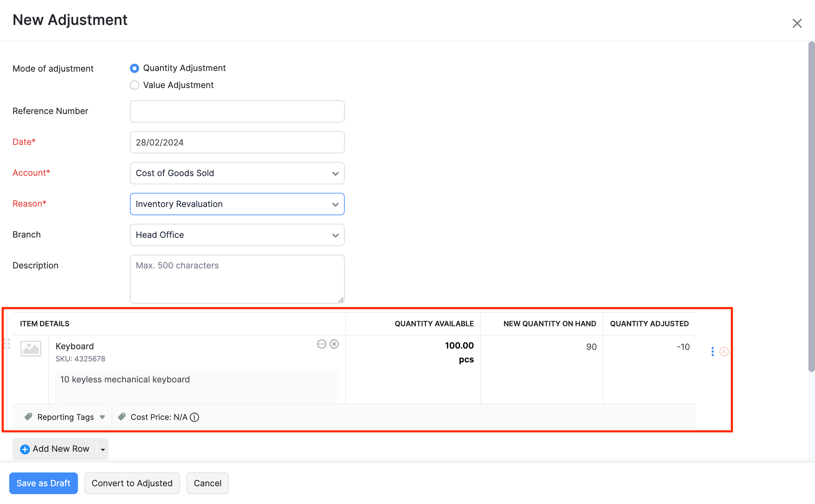Select the Value Adjustment radio button

coord(135,85)
